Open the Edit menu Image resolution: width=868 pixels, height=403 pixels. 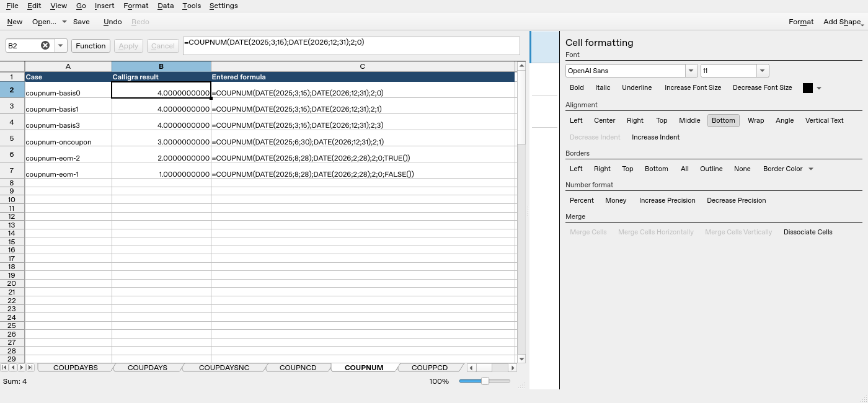tap(34, 6)
